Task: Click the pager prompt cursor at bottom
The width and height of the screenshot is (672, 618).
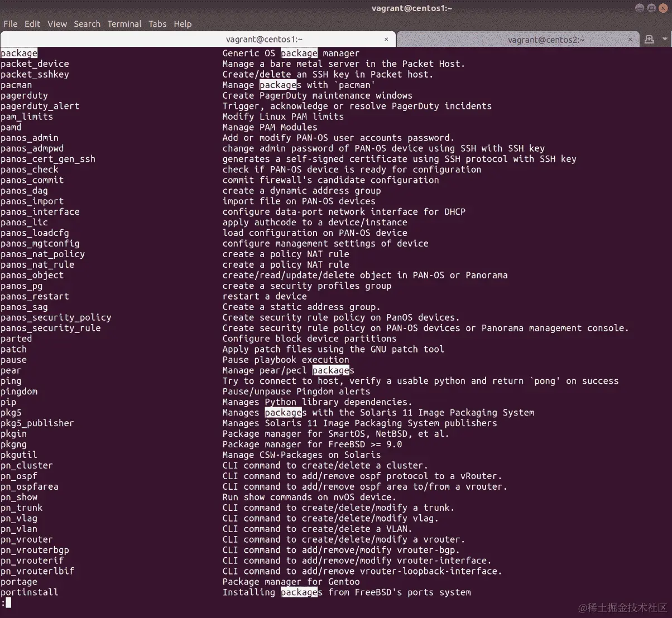Action: coord(8,603)
